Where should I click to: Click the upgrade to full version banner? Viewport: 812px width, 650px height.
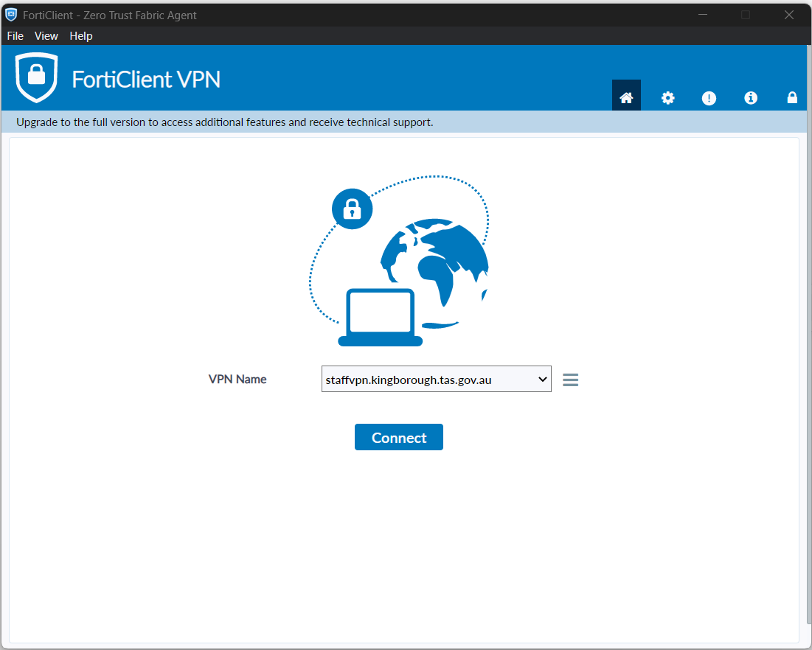[404, 122]
